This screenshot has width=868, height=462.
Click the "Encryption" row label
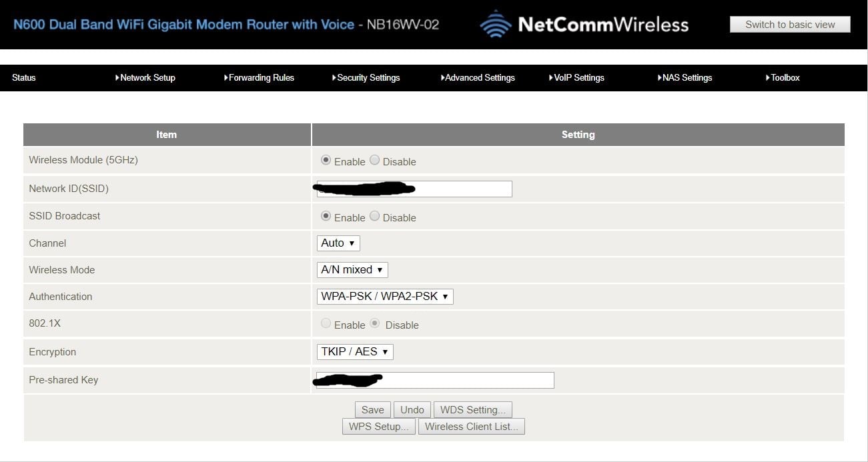pyautogui.click(x=53, y=352)
